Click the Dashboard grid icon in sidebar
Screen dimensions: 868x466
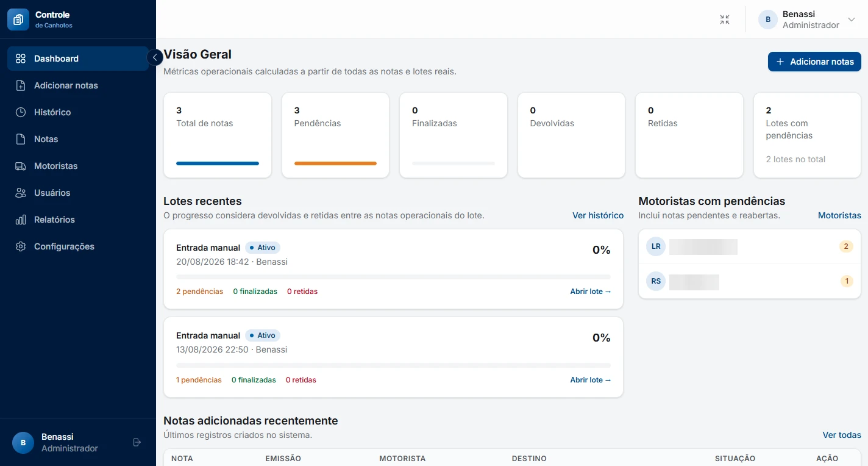click(21, 59)
